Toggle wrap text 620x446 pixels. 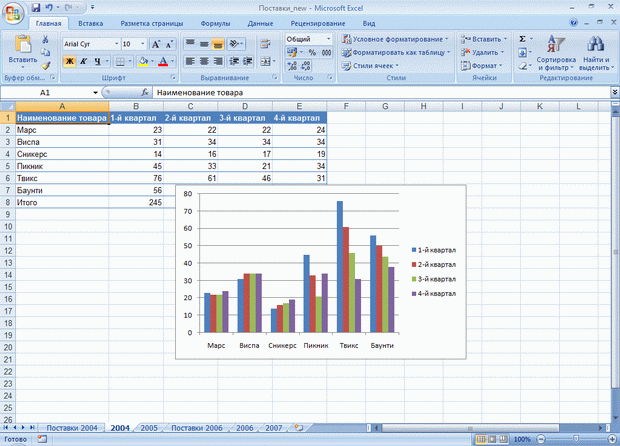pyautogui.click(x=265, y=44)
